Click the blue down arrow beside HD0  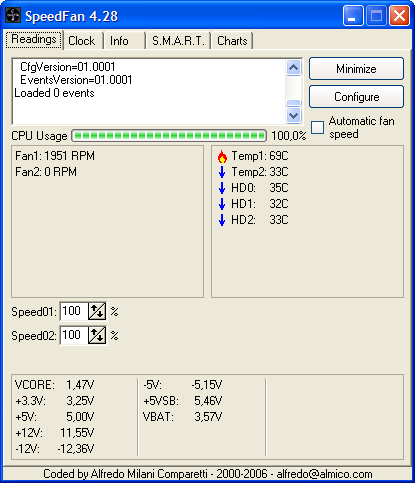tap(222, 188)
